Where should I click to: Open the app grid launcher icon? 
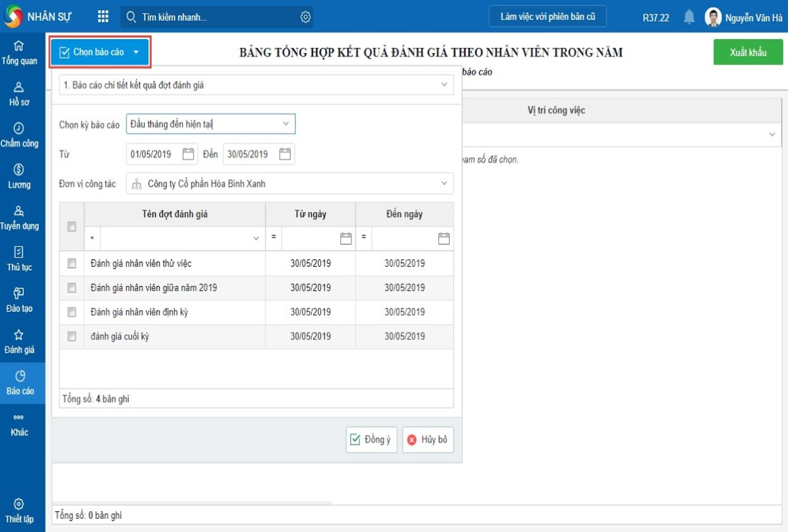pos(103,17)
